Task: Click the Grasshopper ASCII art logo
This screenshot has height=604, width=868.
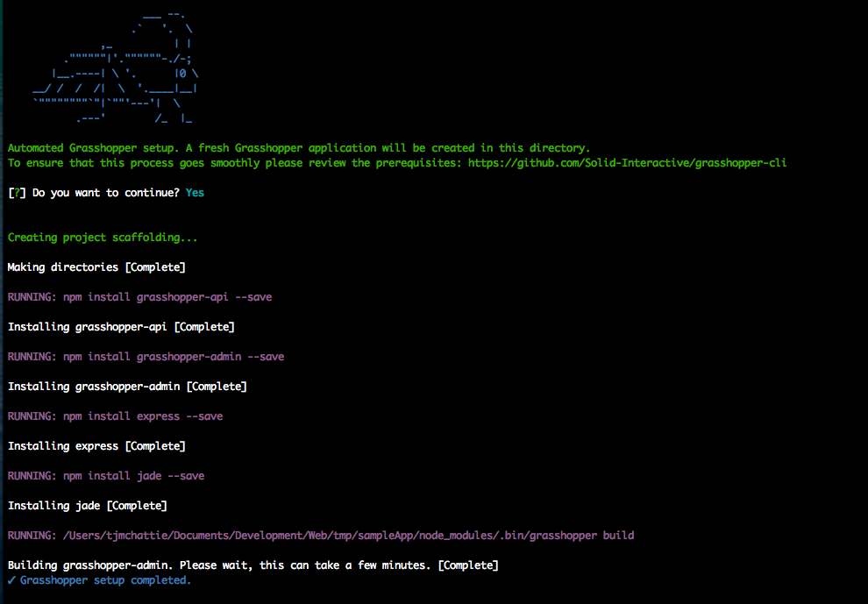Action: [115, 67]
